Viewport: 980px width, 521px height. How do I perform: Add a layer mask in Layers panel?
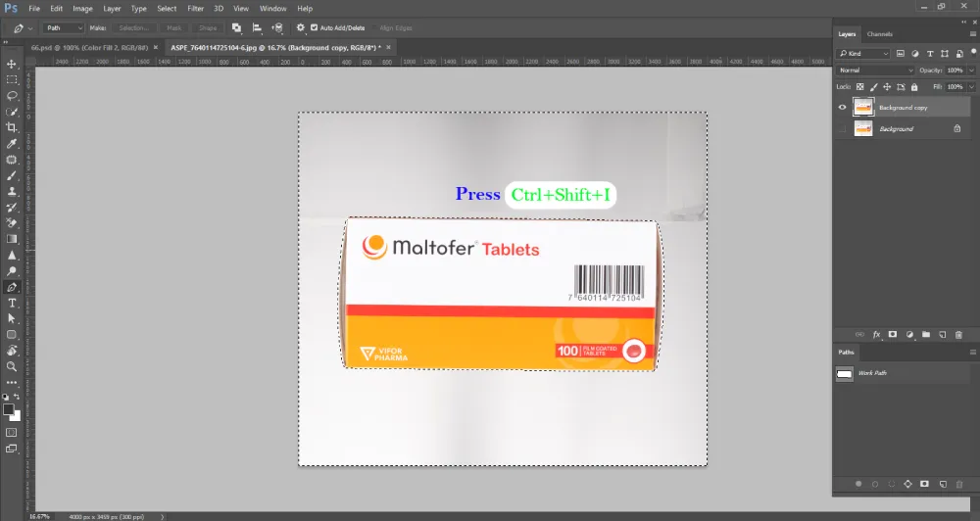click(893, 335)
